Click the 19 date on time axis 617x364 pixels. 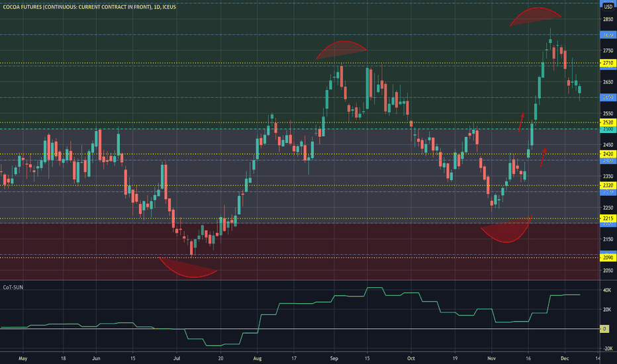tap(455, 359)
